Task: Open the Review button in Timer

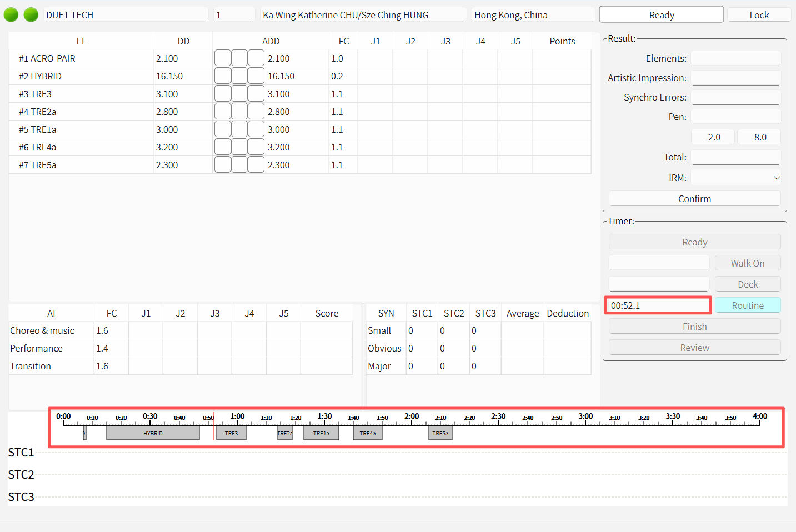Action: coord(695,348)
